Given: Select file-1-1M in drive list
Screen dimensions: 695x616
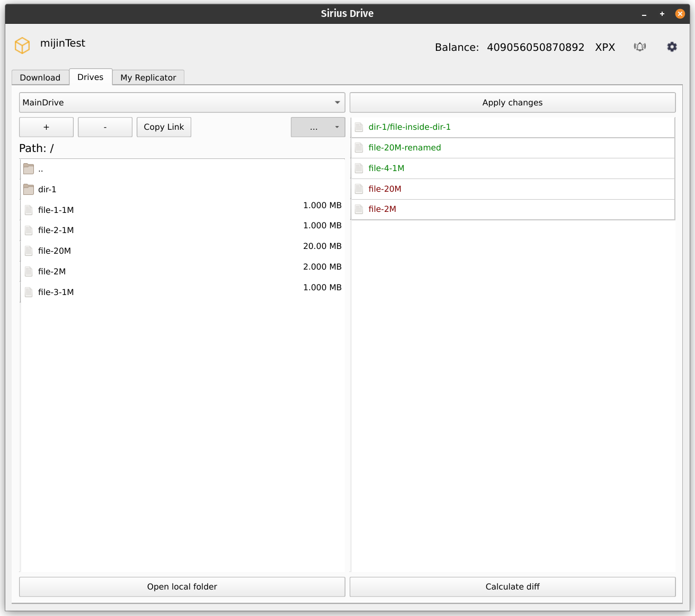Looking at the screenshot, I should pyautogui.click(x=182, y=210).
